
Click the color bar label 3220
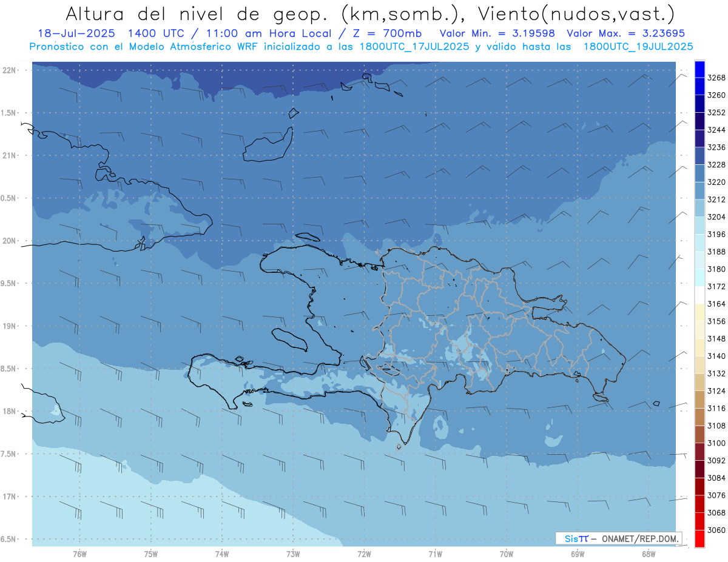point(716,182)
